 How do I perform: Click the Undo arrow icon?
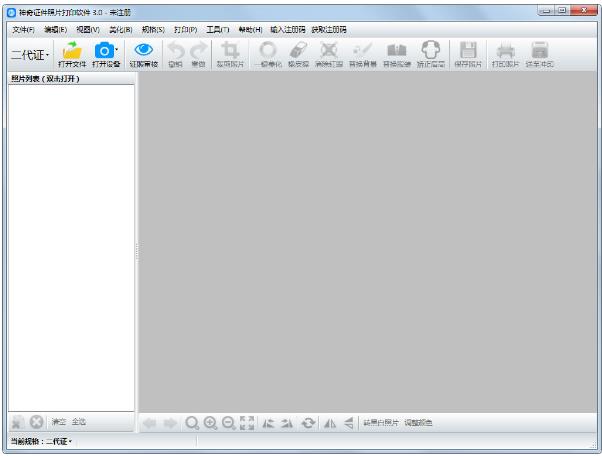click(x=175, y=51)
